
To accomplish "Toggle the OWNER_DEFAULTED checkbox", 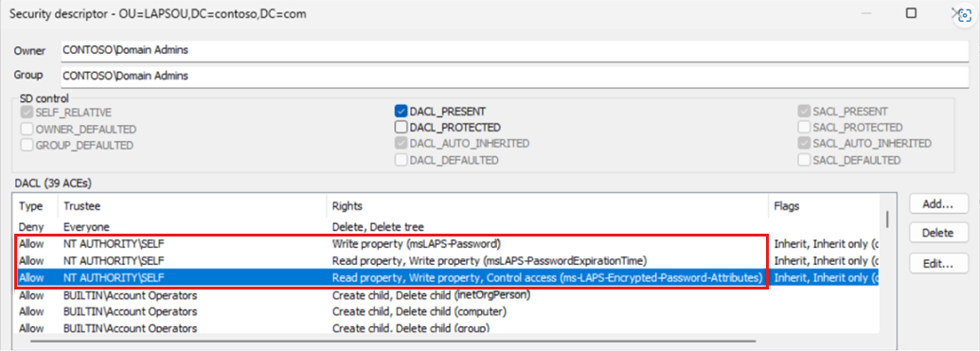I will (27, 129).
